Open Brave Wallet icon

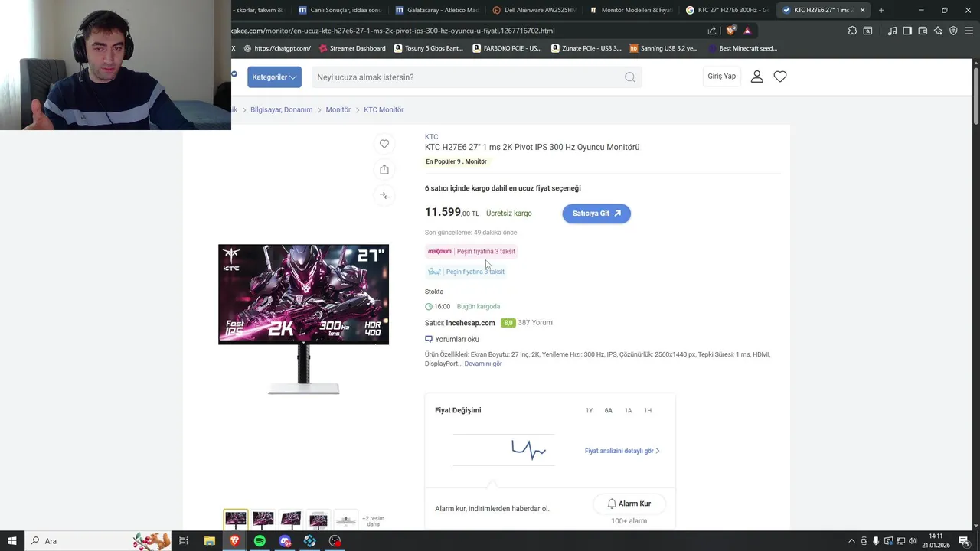(x=923, y=31)
